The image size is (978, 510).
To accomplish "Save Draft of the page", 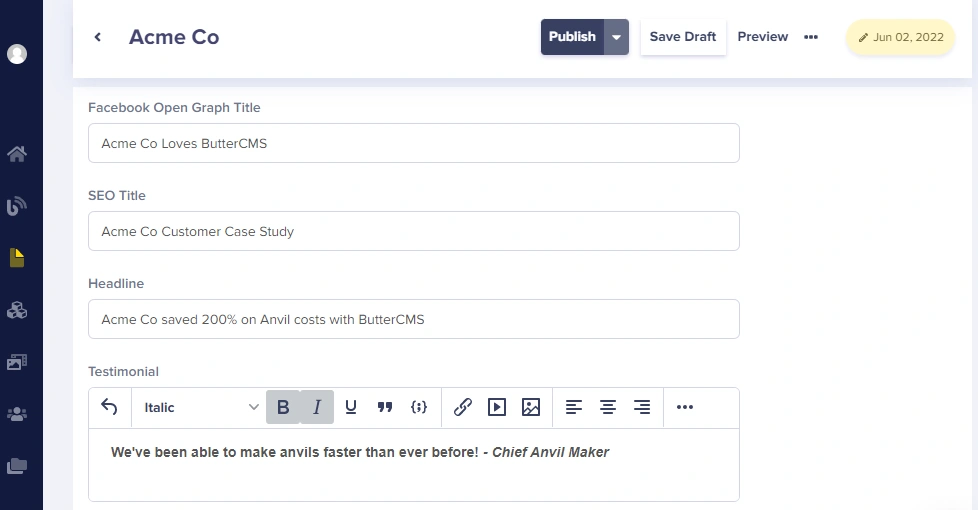I will [683, 37].
